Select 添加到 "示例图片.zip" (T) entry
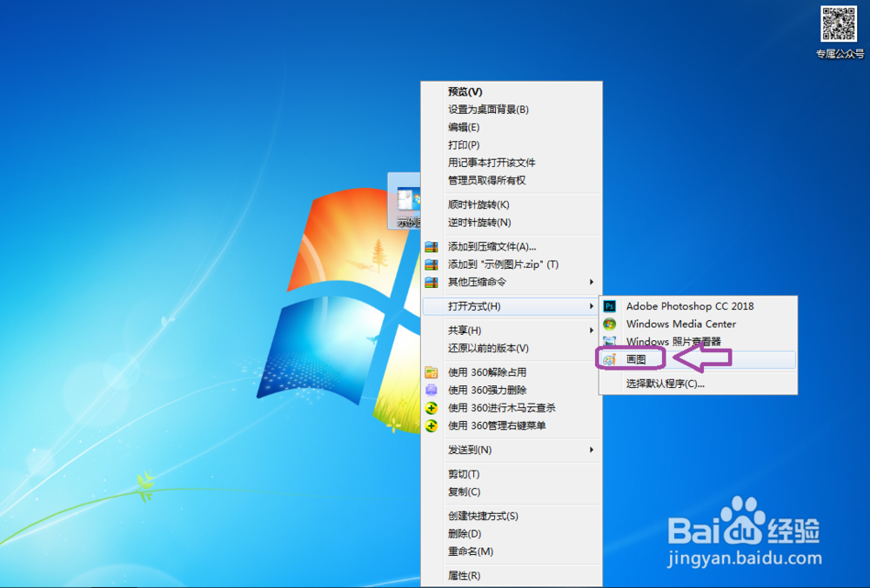The image size is (870, 588). click(x=511, y=264)
